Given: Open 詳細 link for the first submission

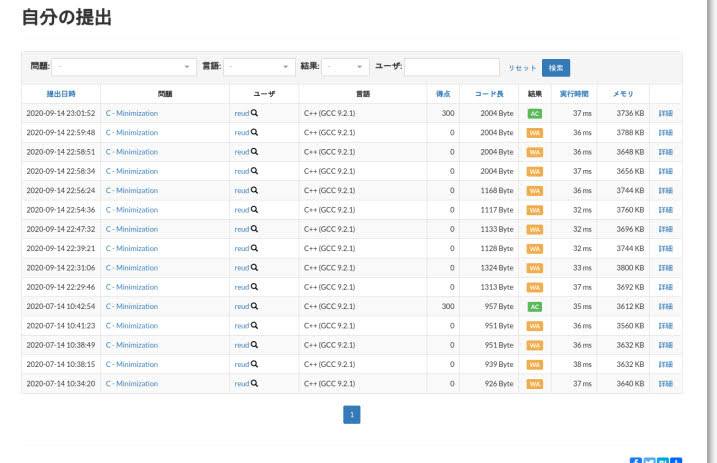Looking at the screenshot, I should [665, 113].
